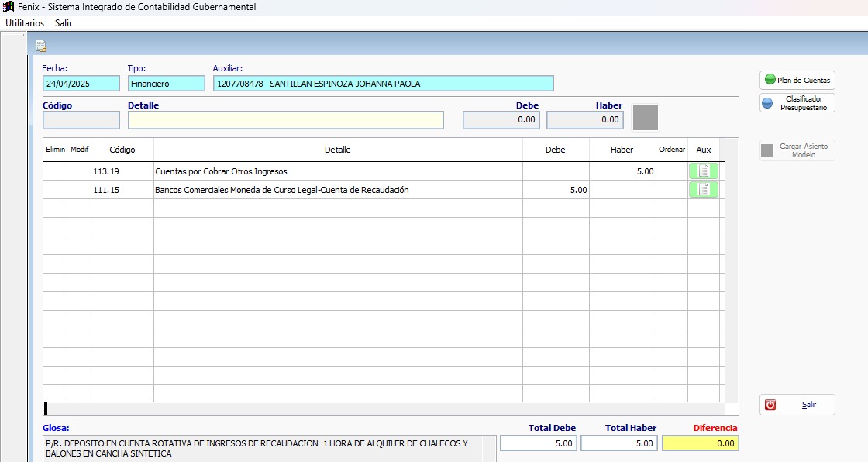Open the Utilitarios menu
868x462 pixels.
click(x=25, y=23)
